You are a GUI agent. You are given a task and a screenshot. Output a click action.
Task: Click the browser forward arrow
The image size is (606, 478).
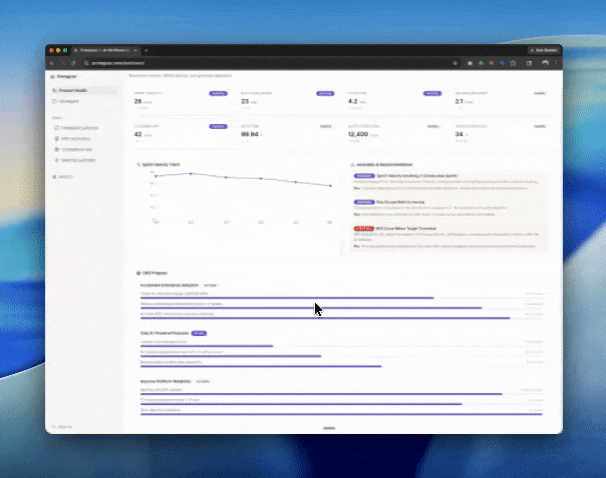pyautogui.click(x=63, y=63)
